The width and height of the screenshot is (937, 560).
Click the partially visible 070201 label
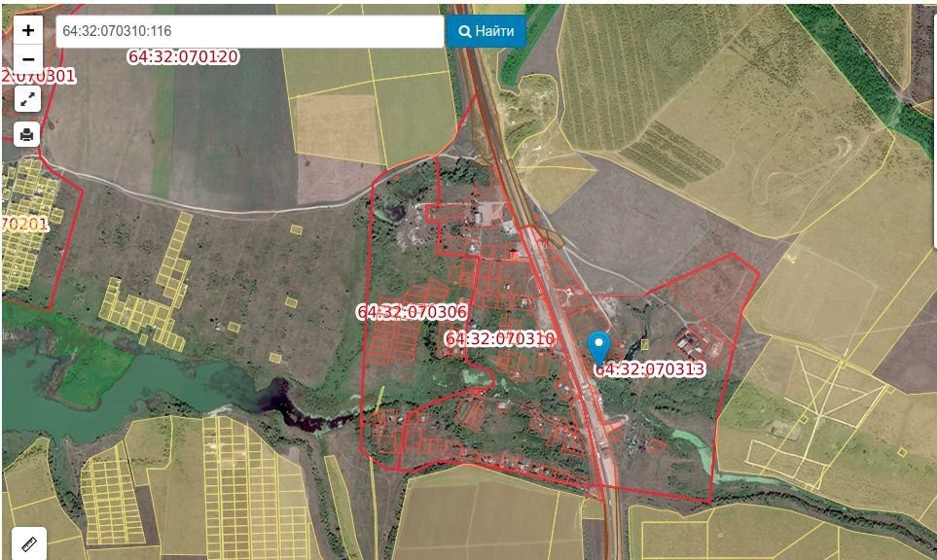[25, 224]
